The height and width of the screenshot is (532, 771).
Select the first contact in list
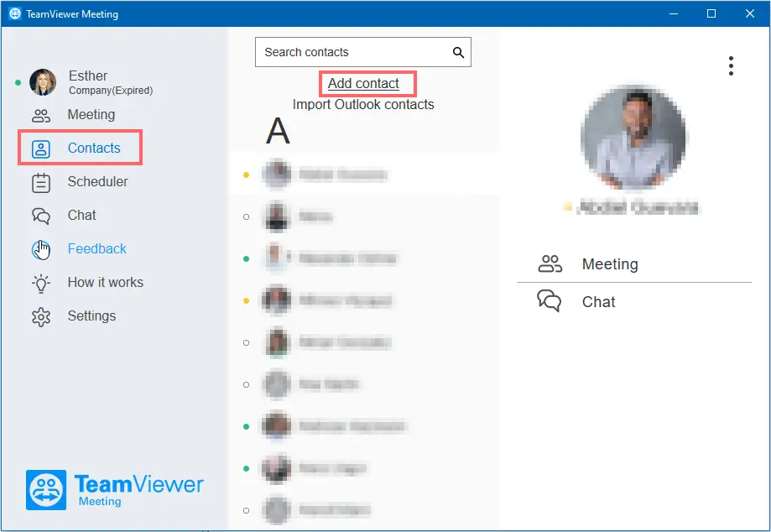pos(364,174)
